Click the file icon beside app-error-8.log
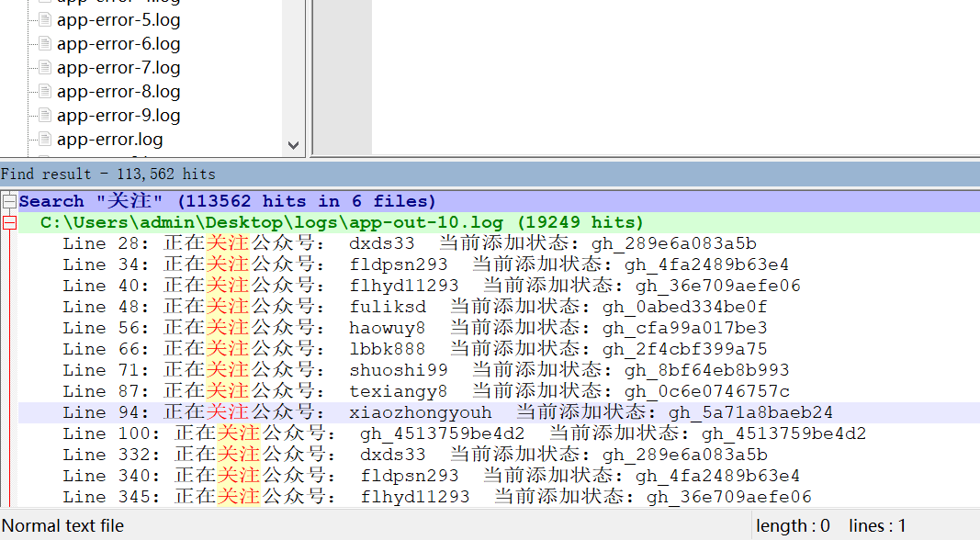This screenshot has width=980, height=540. [x=43, y=91]
